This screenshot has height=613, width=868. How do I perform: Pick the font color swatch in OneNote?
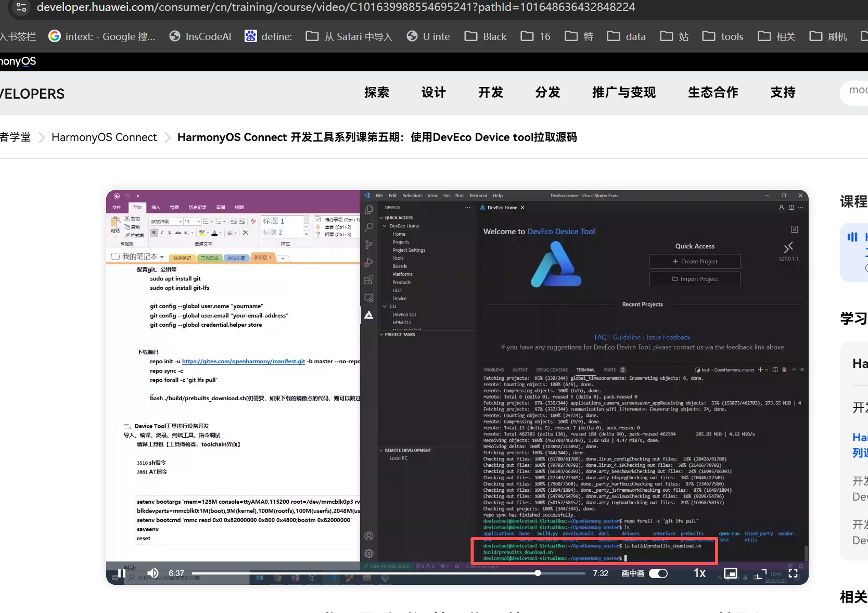pyautogui.click(x=214, y=233)
